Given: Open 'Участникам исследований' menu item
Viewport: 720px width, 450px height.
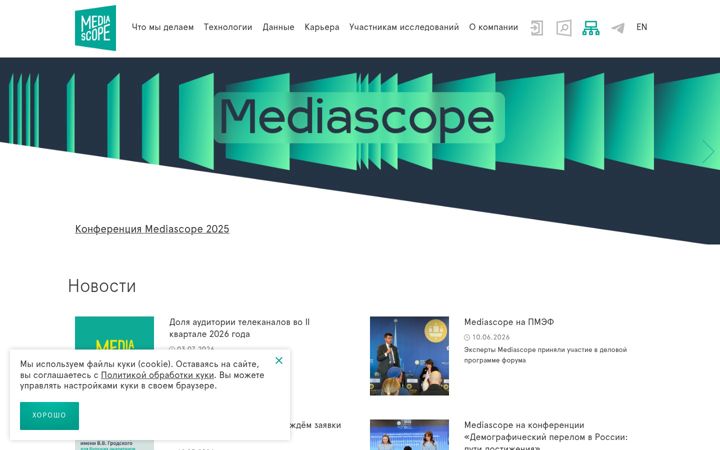Looking at the screenshot, I should pos(404,27).
